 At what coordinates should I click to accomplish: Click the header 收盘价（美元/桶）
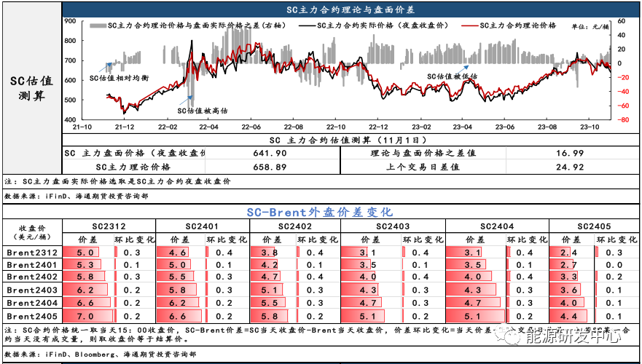pos(32,232)
